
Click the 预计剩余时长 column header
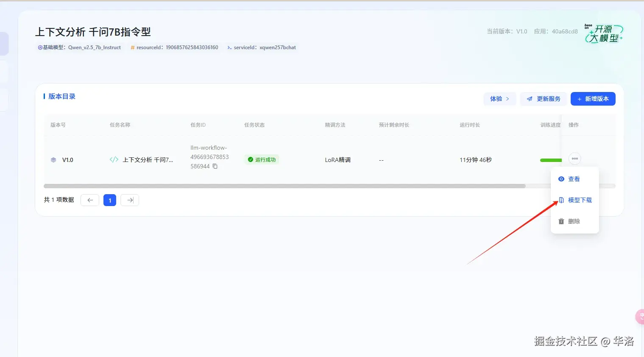click(394, 125)
